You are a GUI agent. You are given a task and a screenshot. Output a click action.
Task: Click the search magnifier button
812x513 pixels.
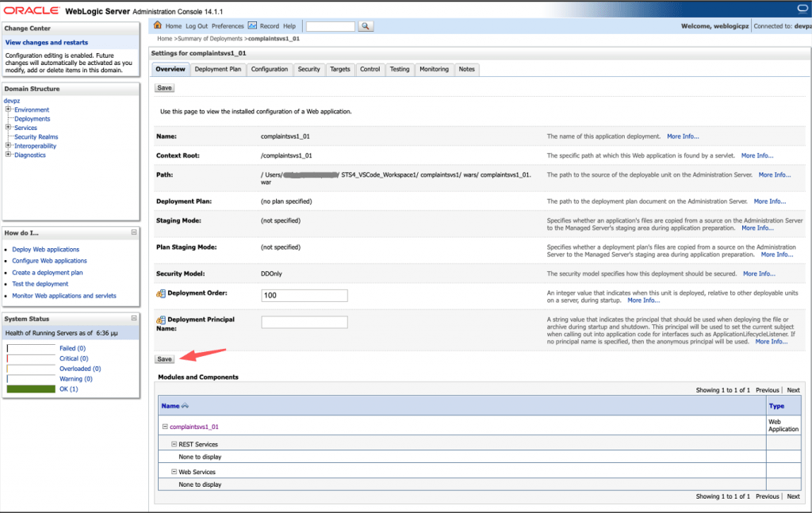click(365, 26)
